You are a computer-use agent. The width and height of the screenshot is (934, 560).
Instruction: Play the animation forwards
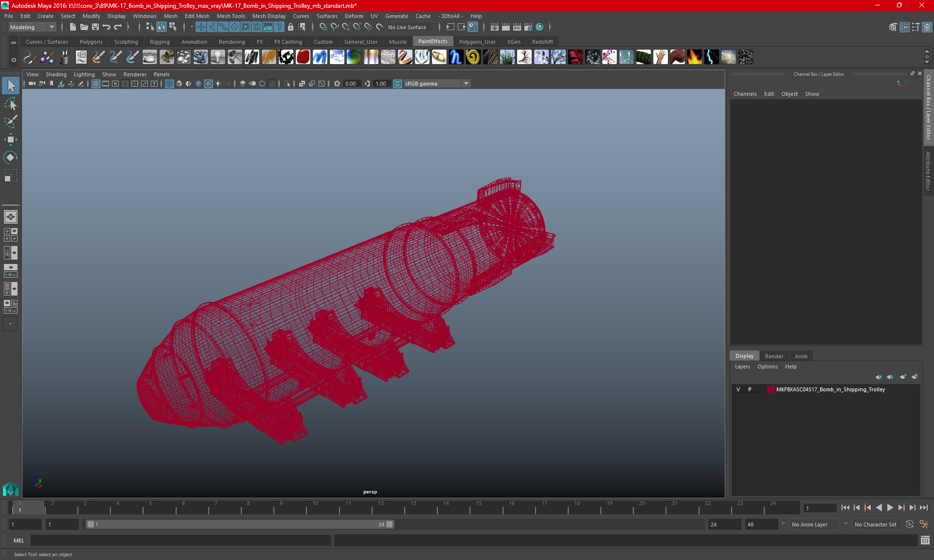(890, 507)
